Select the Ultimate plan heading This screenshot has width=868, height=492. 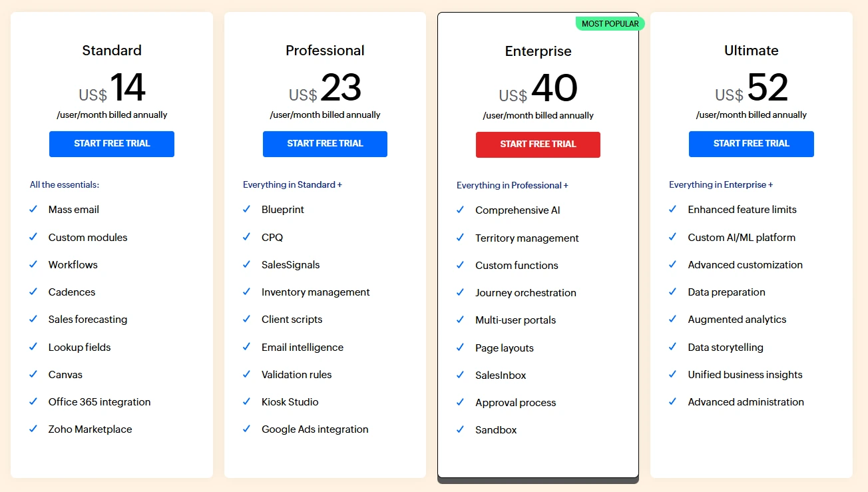pos(751,50)
